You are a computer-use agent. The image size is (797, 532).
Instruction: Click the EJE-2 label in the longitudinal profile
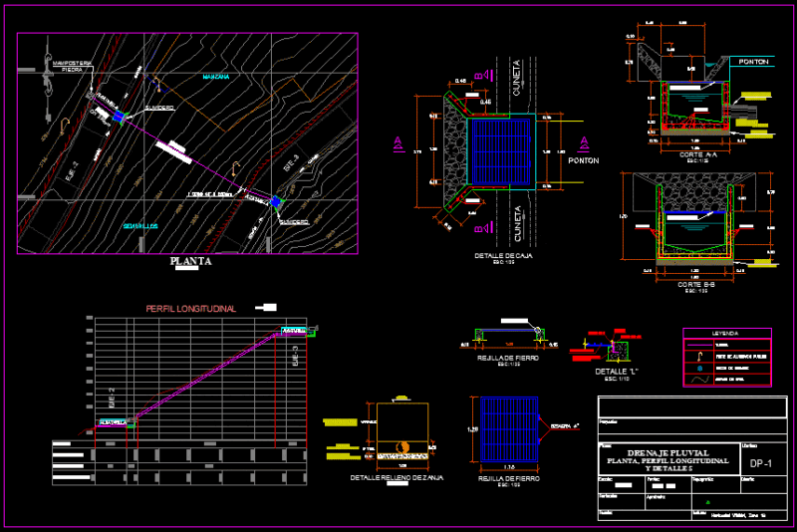[112, 398]
